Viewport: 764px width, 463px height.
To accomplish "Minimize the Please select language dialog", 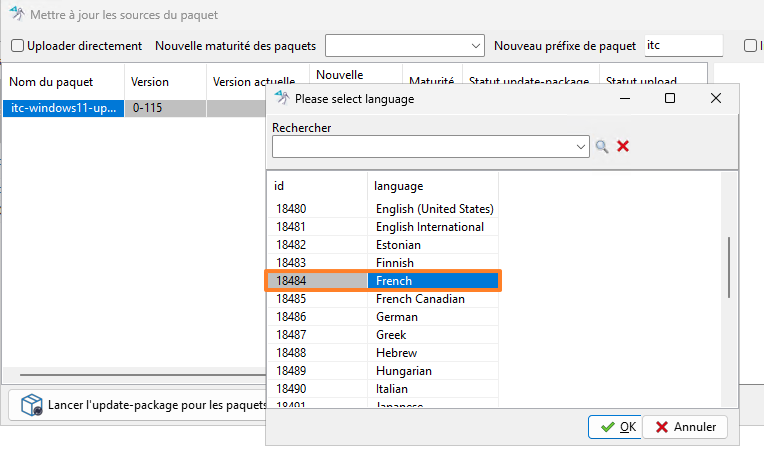I will tap(624, 98).
